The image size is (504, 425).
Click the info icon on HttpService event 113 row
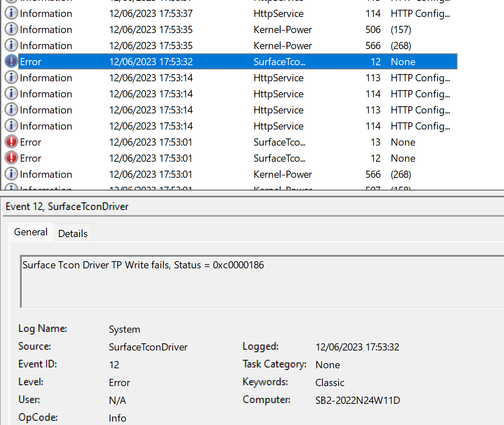click(11, 77)
